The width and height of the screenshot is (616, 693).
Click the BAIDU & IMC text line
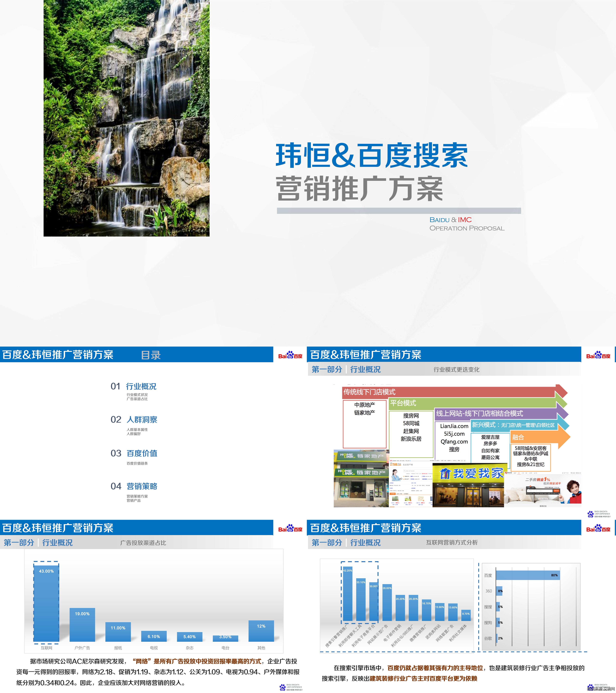(x=450, y=220)
